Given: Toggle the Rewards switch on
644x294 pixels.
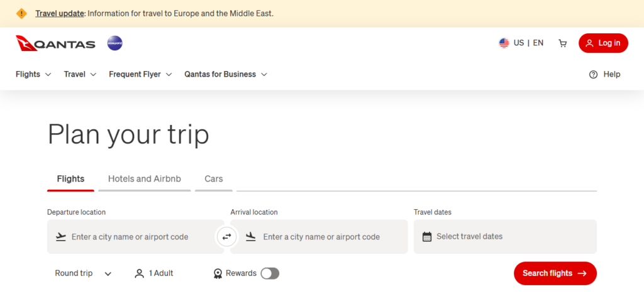Looking at the screenshot, I should click(x=270, y=273).
